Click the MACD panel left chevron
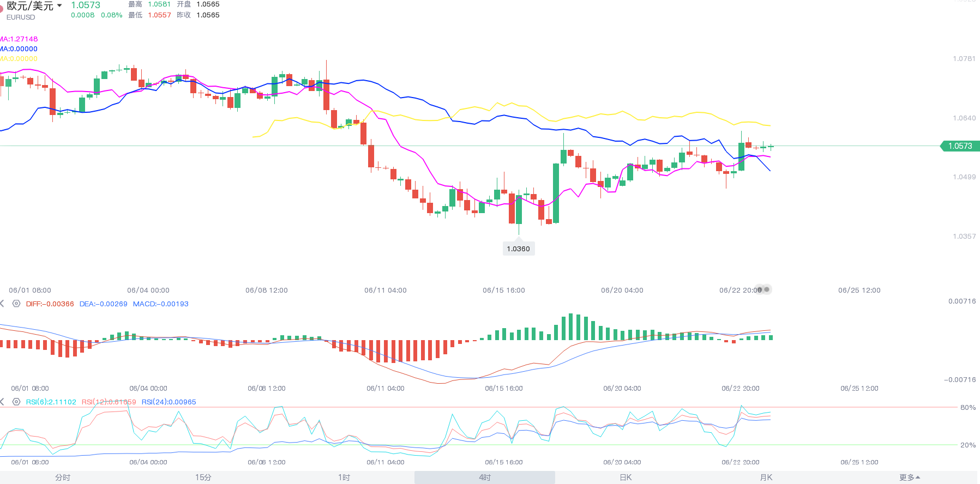Image resolution: width=980 pixels, height=484 pixels. pyautogui.click(x=2, y=304)
